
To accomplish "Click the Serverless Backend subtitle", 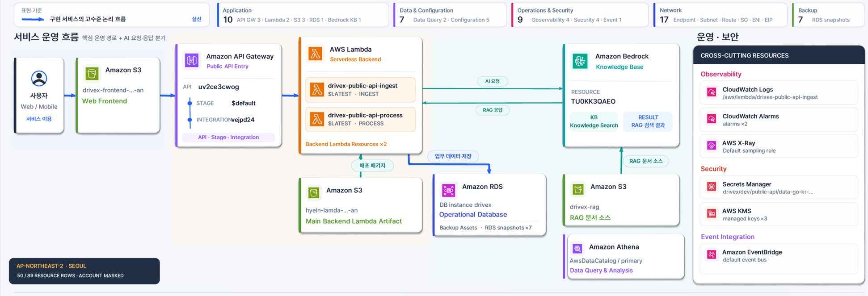I will pyautogui.click(x=355, y=59).
